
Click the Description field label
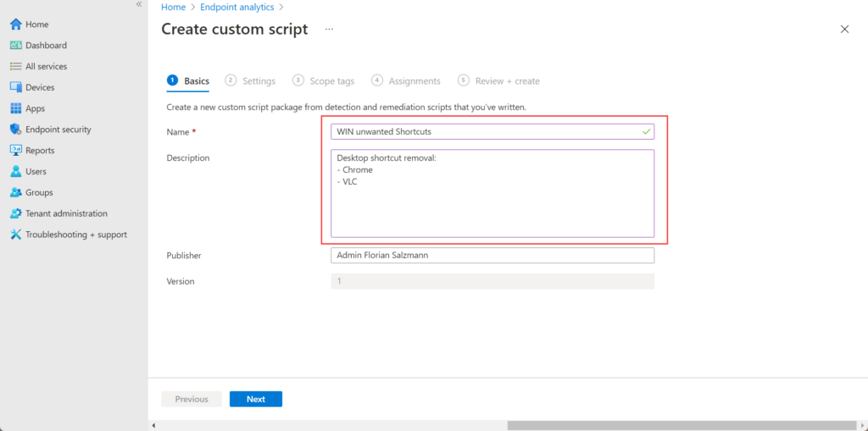point(188,157)
